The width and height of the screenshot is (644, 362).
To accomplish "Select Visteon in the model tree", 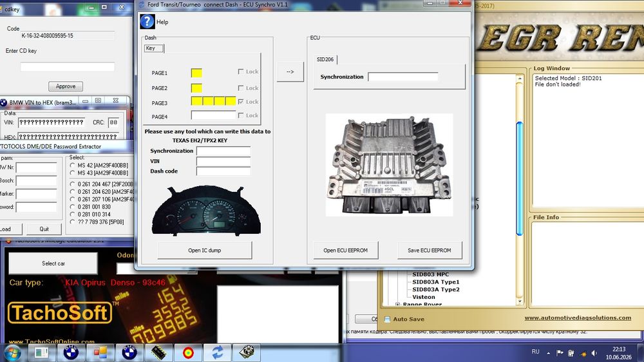I will tap(424, 297).
